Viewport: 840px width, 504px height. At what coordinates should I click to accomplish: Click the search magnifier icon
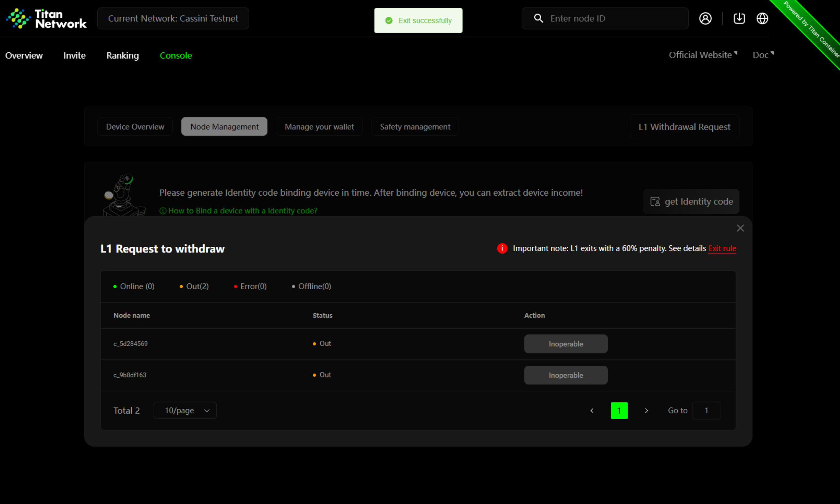point(538,18)
